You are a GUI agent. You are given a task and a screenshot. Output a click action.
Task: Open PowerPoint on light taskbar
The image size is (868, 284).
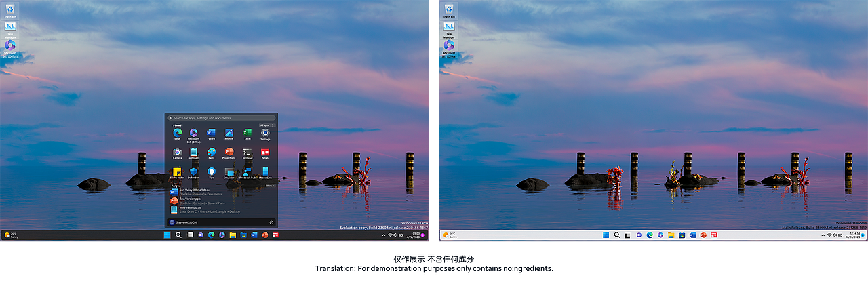tap(703, 235)
